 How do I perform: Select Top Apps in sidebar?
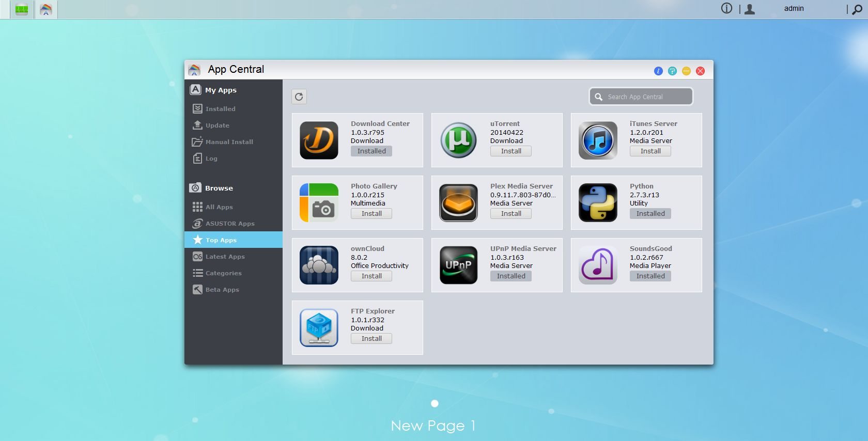tap(234, 240)
